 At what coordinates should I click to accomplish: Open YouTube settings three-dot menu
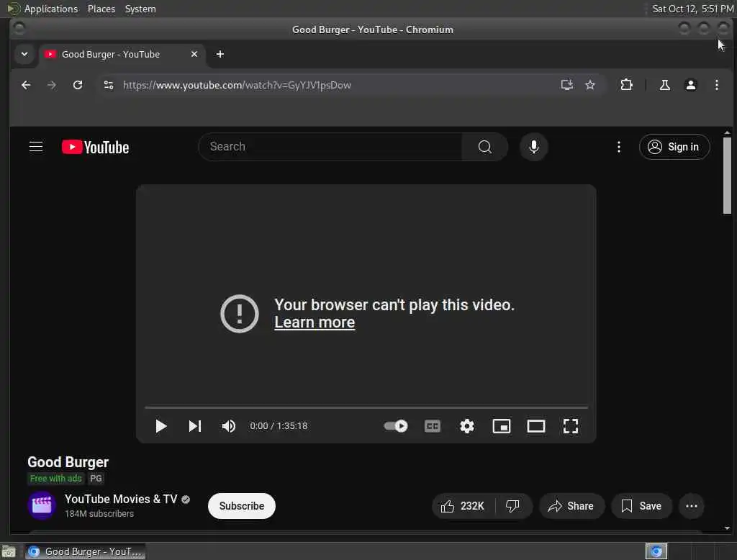(618, 147)
